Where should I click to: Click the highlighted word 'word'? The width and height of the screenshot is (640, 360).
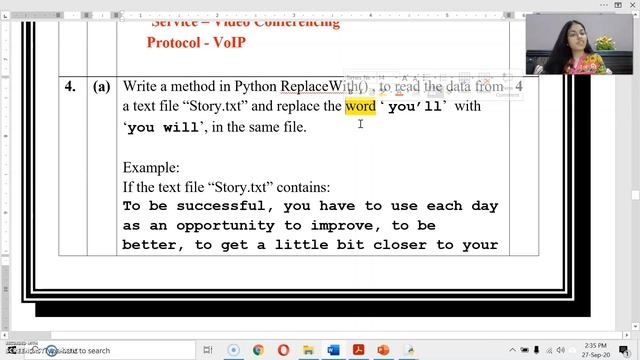coord(360,106)
